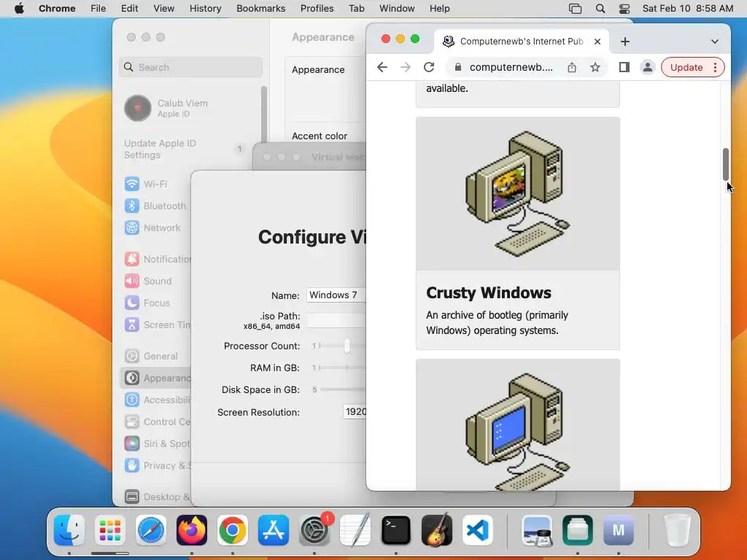Click the Processor Count slider handle

click(347, 346)
